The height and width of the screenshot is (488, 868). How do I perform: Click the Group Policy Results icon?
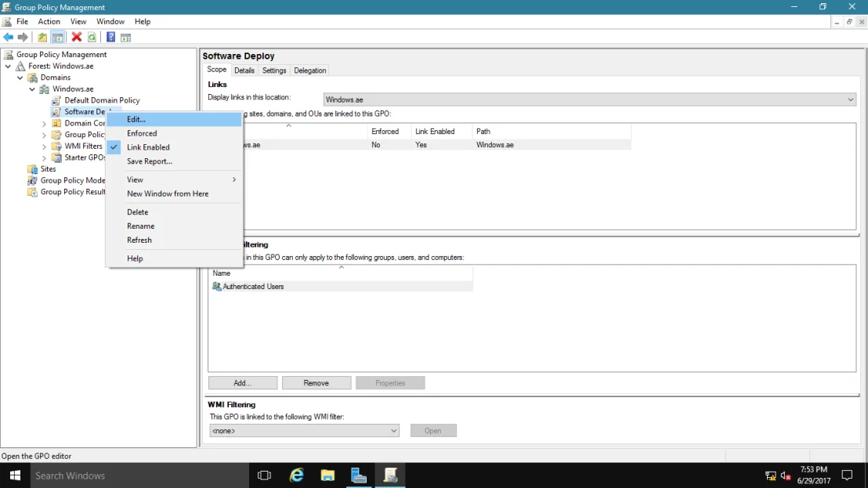(x=33, y=192)
